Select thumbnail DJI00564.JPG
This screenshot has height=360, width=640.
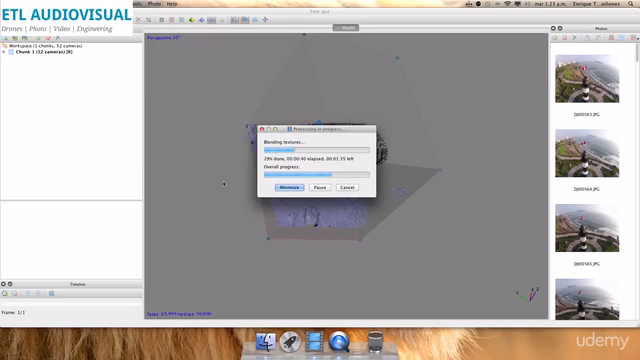click(x=587, y=153)
